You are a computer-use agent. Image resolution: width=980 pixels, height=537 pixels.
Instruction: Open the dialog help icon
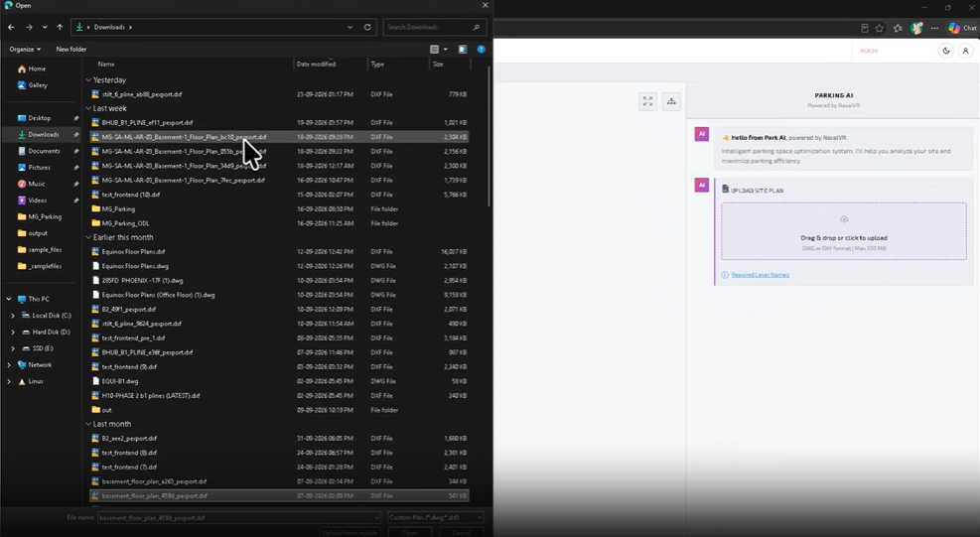482,49
